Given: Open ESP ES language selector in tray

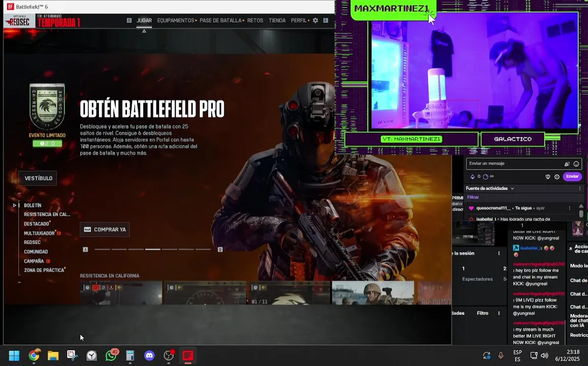Looking at the screenshot, I should pos(517,355).
